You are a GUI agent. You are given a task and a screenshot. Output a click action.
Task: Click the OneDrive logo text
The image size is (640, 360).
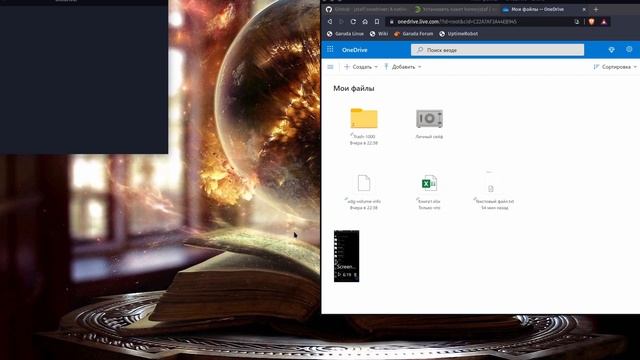point(354,50)
